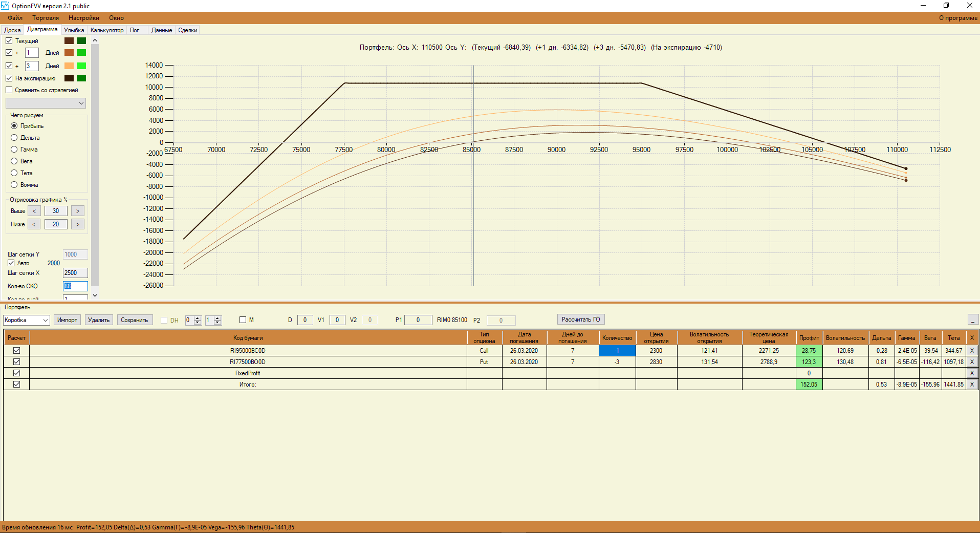
Task: Click the Рассчитать ГО button
Action: point(581,319)
